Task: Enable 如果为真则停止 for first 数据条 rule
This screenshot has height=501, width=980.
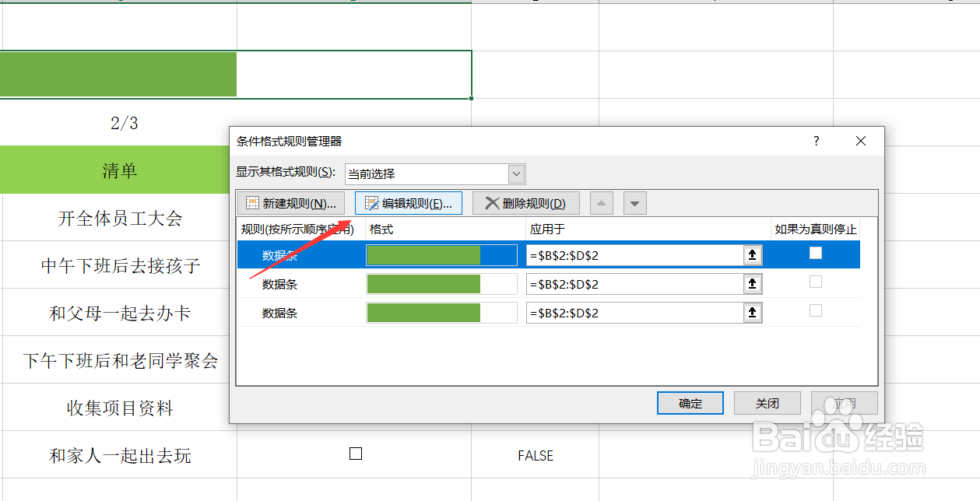Action: click(815, 253)
